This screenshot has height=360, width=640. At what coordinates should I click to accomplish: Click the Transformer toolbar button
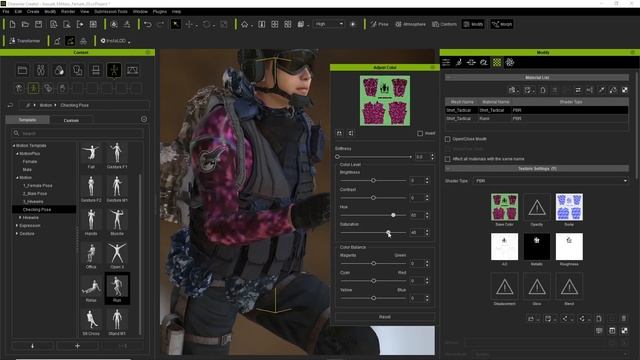(x=25, y=41)
